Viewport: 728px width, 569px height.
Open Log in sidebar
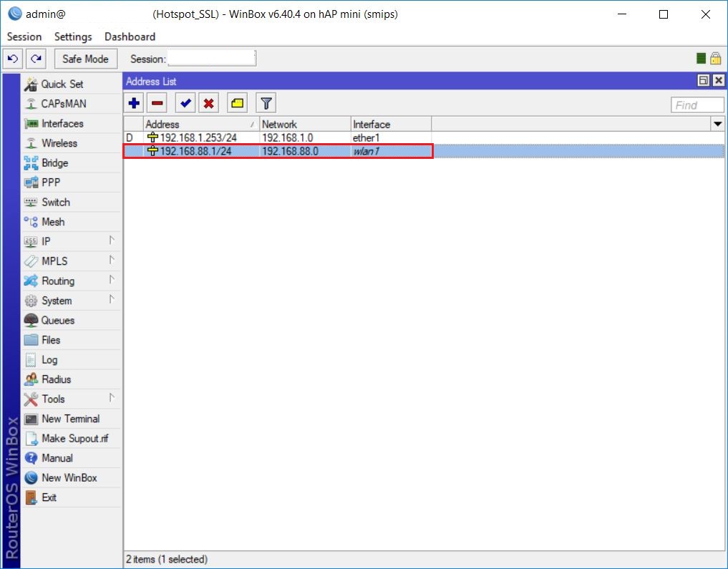tap(72, 360)
